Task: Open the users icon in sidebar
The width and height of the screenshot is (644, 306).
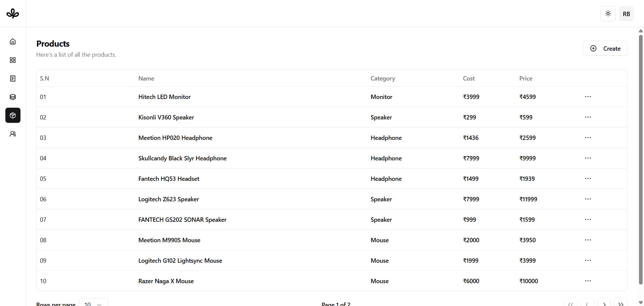Action: (x=13, y=134)
